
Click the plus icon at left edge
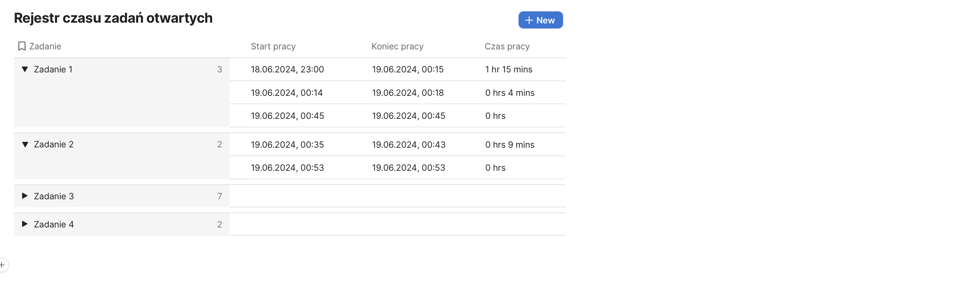pos(2,265)
